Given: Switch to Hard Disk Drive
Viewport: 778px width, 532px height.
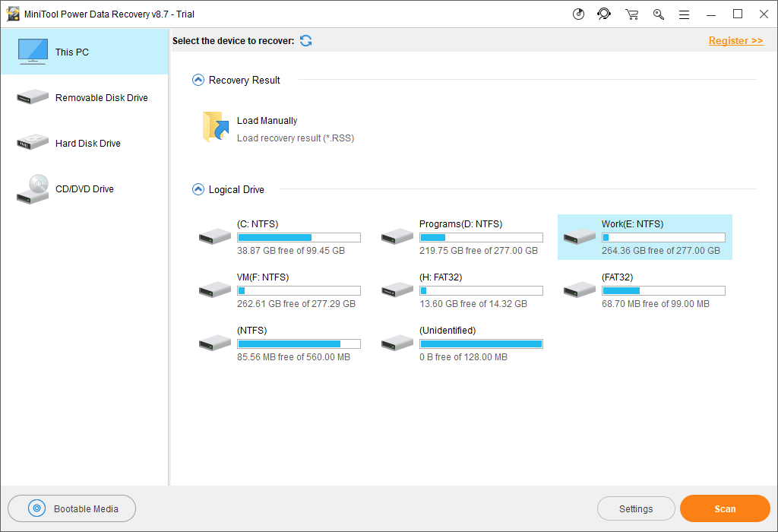Looking at the screenshot, I should tap(84, 144).
